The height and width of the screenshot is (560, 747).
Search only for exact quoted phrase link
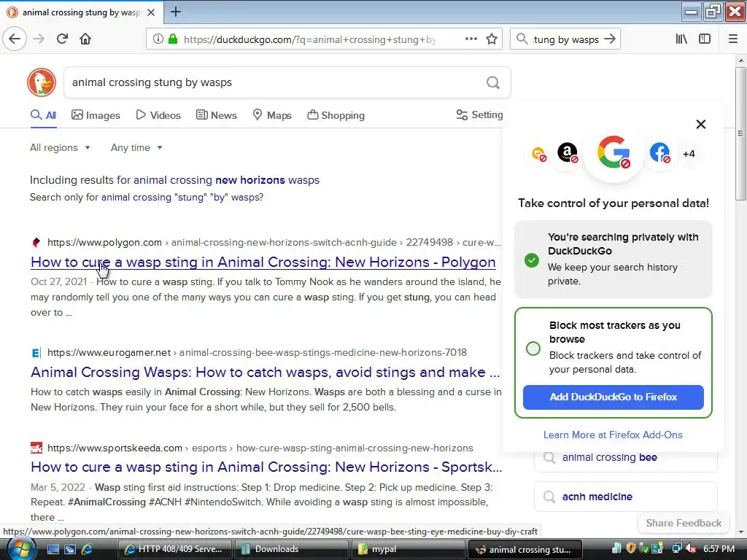point(182,197)
